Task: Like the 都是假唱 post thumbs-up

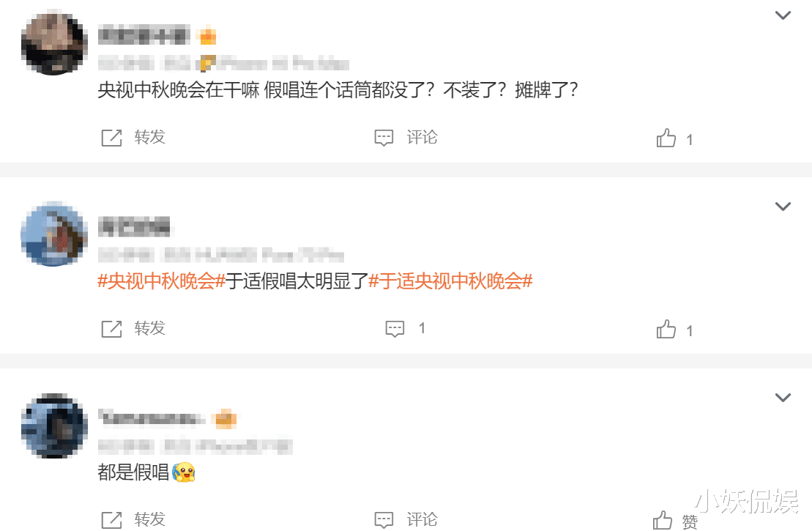Action: tap(663, 520)
